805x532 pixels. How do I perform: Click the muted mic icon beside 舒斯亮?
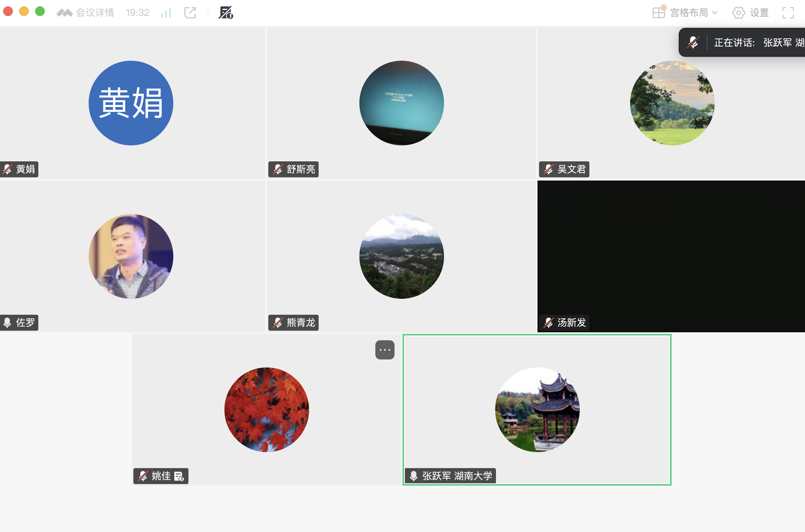tap(278, 169)
